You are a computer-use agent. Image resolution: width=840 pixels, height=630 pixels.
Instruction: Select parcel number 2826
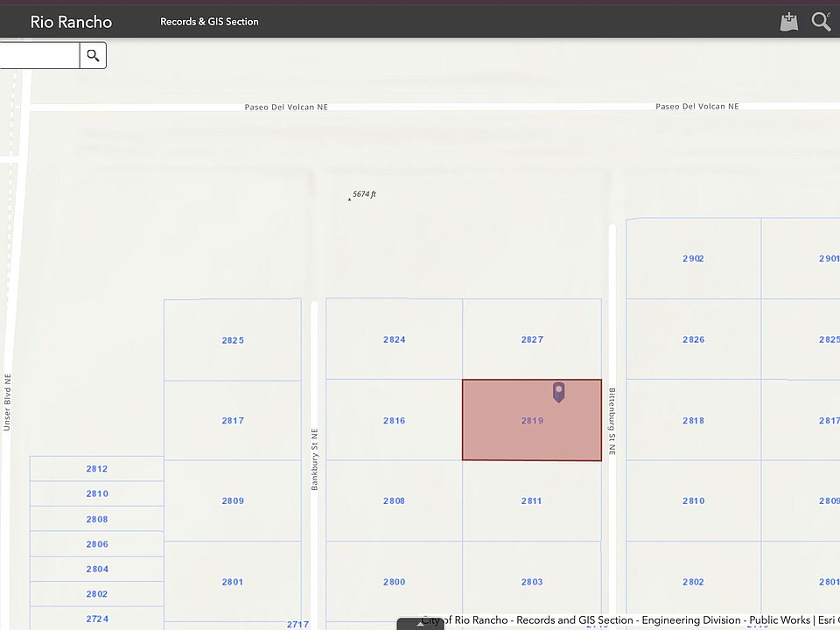click(693, 339)
